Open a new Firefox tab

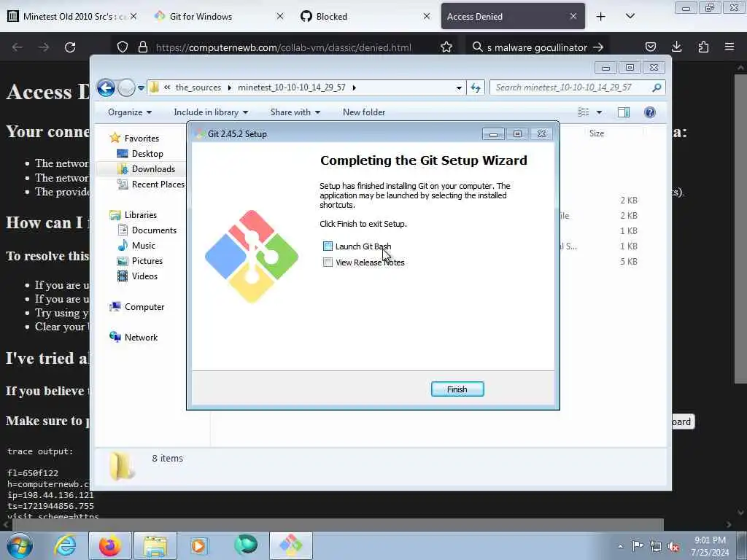601,16
